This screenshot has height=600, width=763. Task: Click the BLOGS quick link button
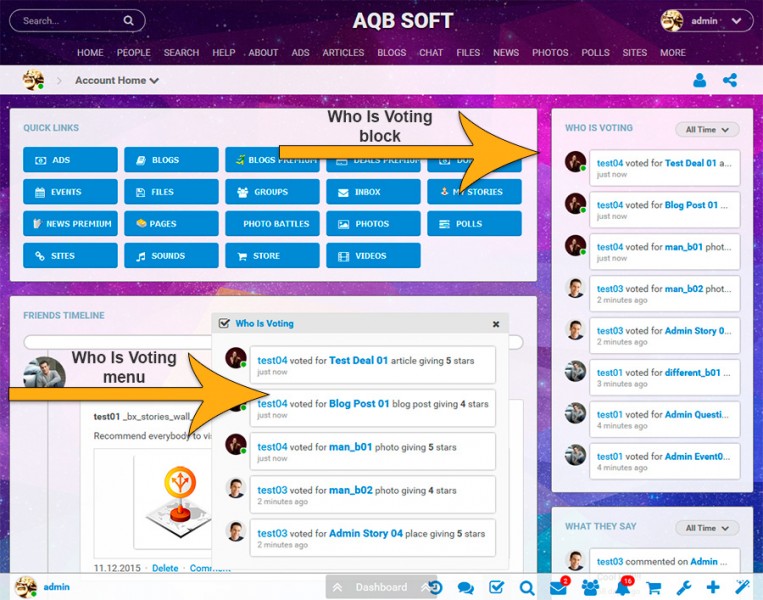[171, 160]
